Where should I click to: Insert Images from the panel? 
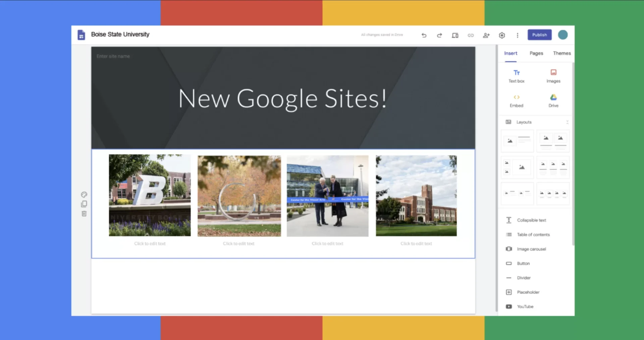pos(553,76)
